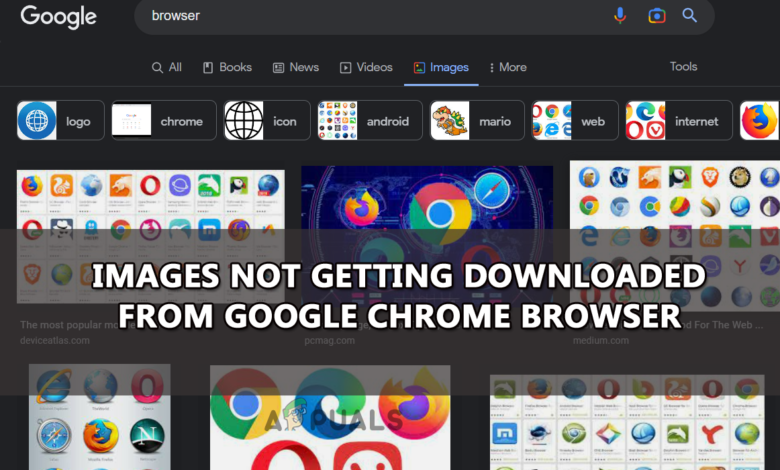This screenshot has height=470, width=780.
Task: Switch to the Videos tab
Action: click(x=366, y=67)
